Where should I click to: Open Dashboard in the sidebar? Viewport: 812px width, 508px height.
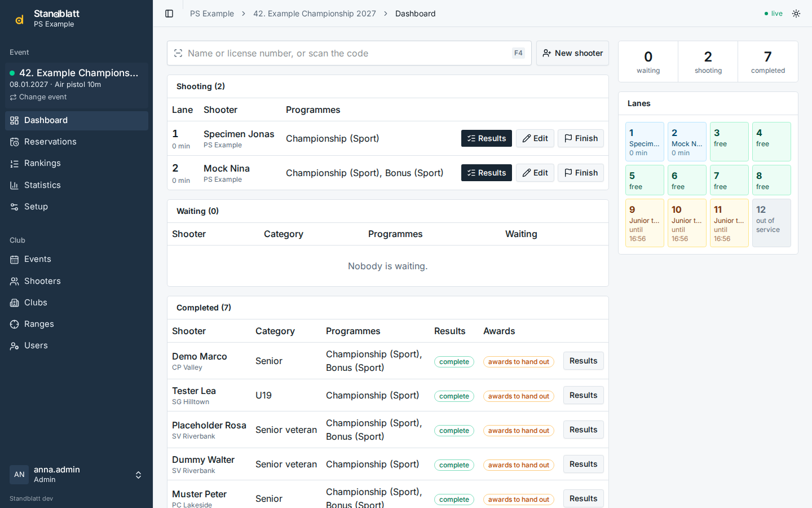click(77, 120)
